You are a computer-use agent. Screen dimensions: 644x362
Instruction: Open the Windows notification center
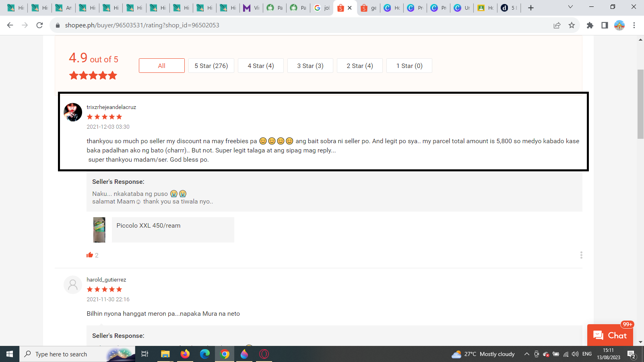(x=632, y=354)
